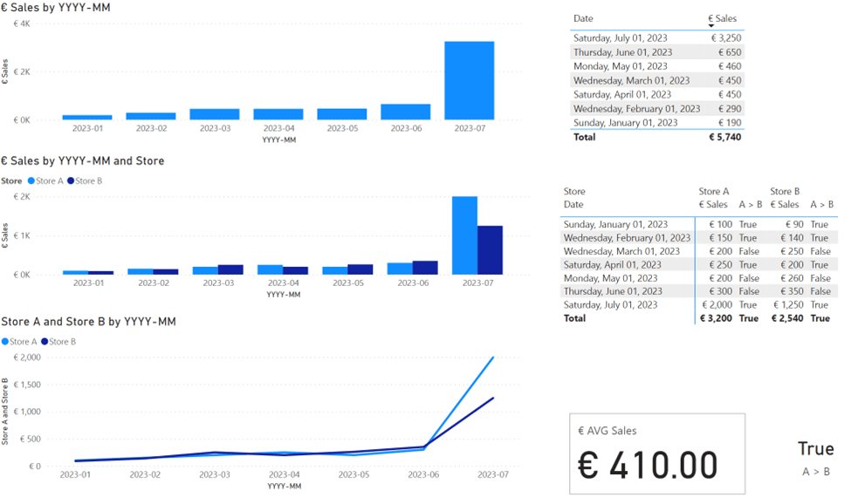851x504 pixels.
Task: Click Store B legend marker in line chart
Action: pyautogui.click(x=44, y=342)
